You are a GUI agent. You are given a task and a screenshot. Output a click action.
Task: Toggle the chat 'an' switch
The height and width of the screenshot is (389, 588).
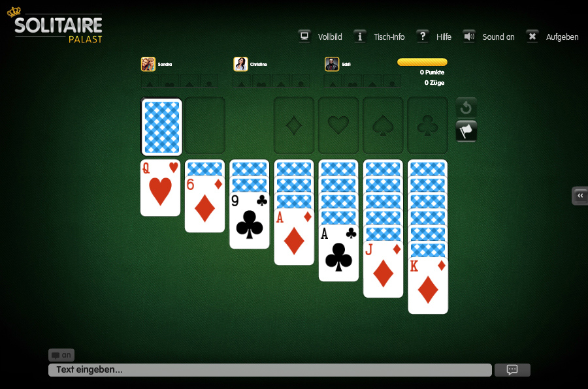[x=61, y=355]
